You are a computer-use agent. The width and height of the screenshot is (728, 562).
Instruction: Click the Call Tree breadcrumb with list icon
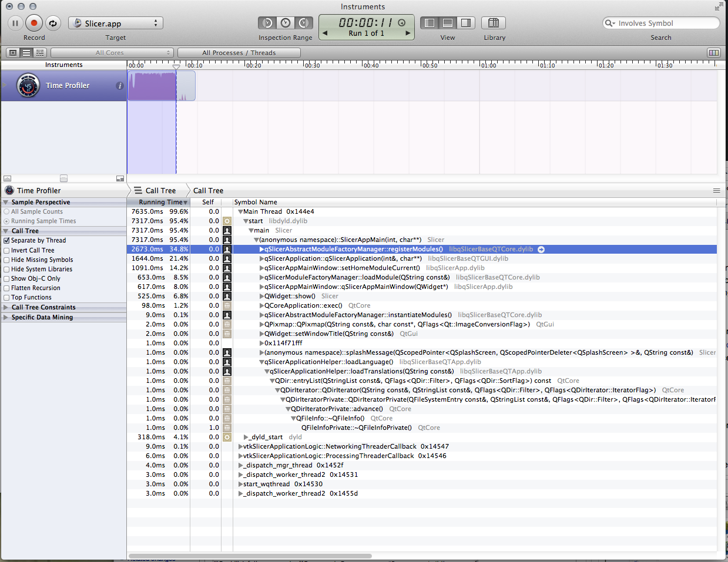156,190
